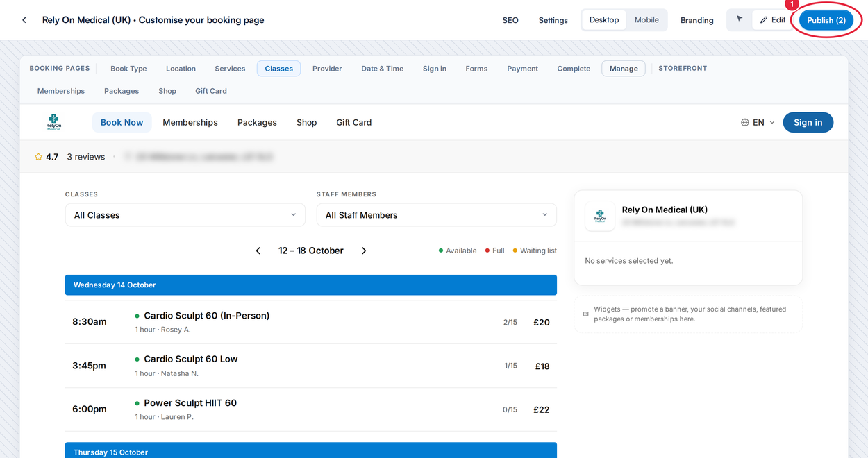Viewport: 868px width, 458px height.
Task: Open the Book Type tab
Action: [128, 69]
